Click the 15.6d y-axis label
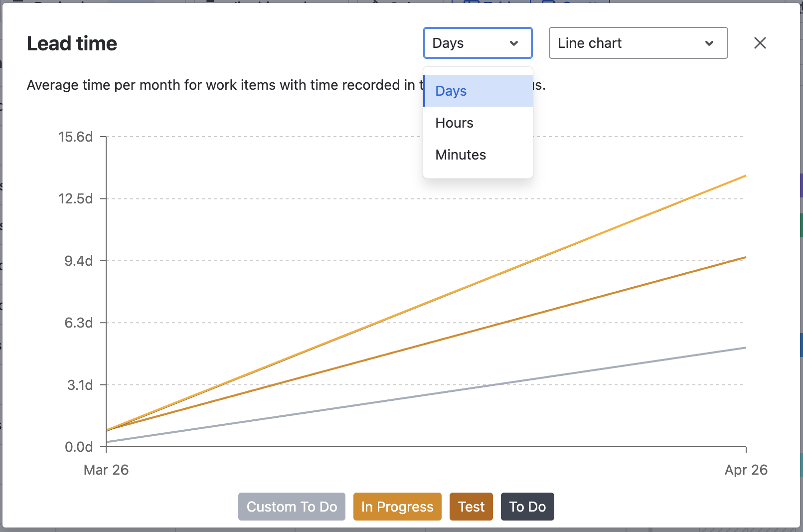The image size is (803, 532). point(76,137)
